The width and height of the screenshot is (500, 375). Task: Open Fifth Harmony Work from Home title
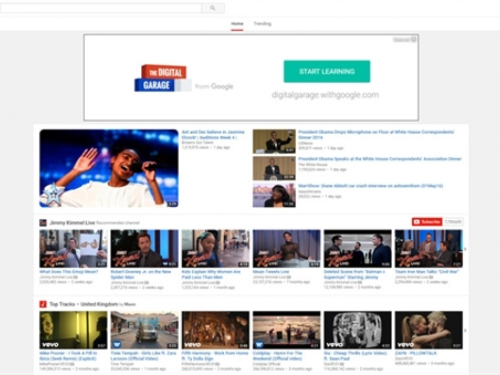pyautogui.click(x=215, y=356)
